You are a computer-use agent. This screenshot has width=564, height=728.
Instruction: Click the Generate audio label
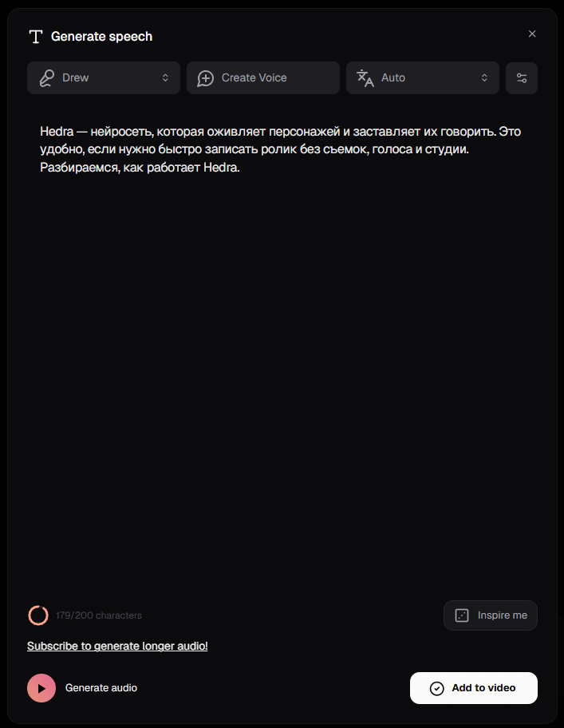(x=101, y=688)
